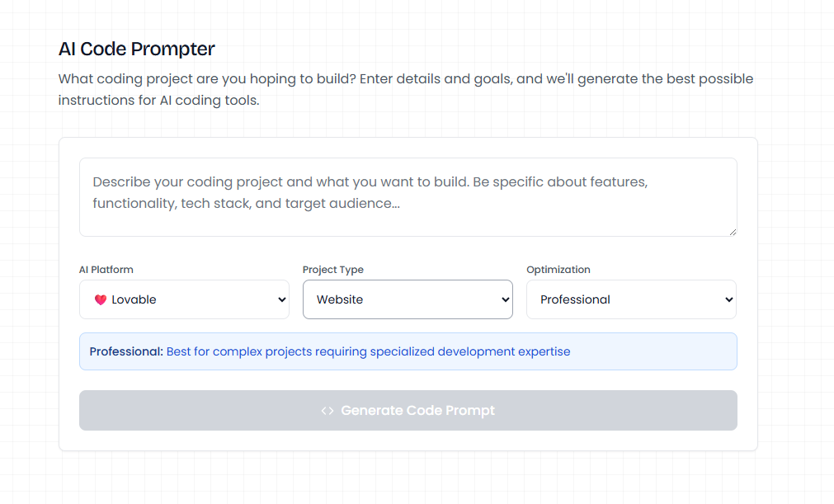
Task: Click the Optimization dropdown chevron arrow
Action: click(728, 300)
